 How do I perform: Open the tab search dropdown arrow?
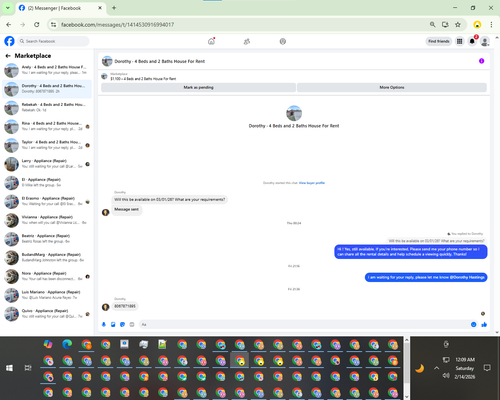pos(8,8)
